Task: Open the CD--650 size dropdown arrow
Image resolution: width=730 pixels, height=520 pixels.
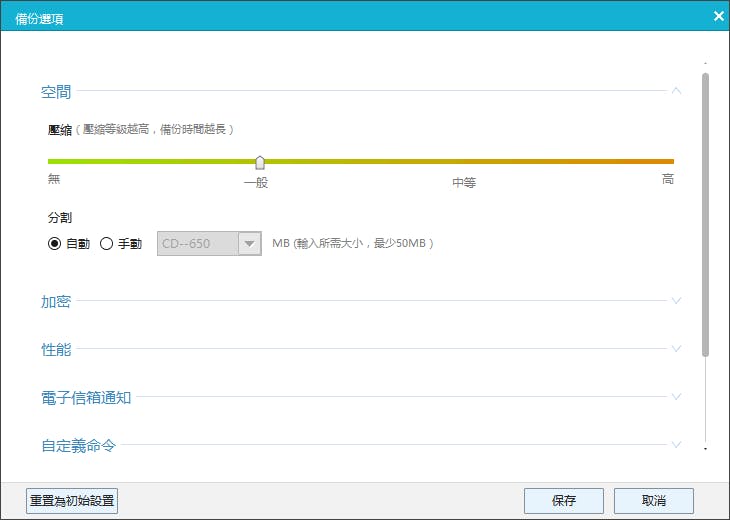Action: click(x=250, y=243)
